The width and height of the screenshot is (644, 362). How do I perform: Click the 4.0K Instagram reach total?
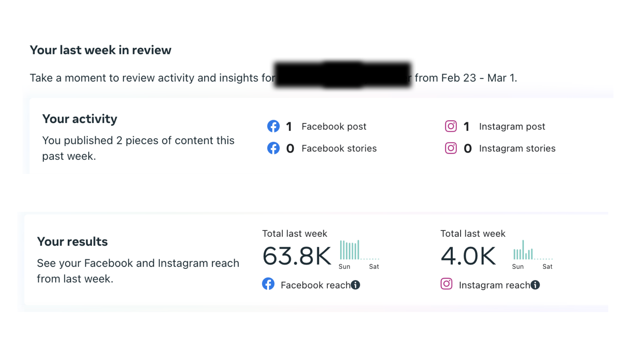(468, 256)
